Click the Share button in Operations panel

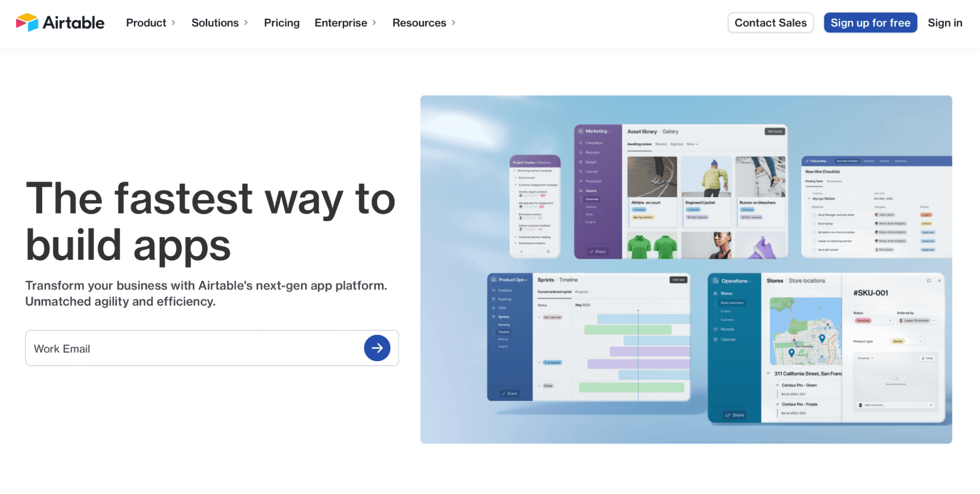click(735, 415)
